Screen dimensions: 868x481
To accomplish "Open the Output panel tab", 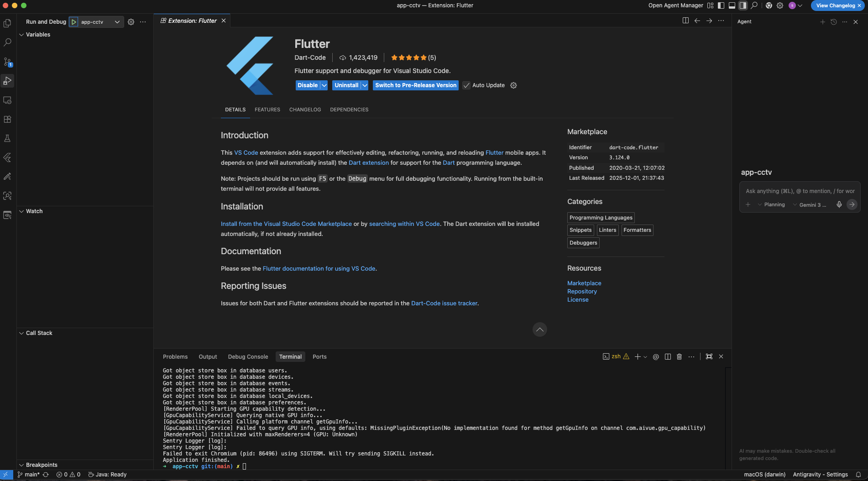I will coord(208,357).
